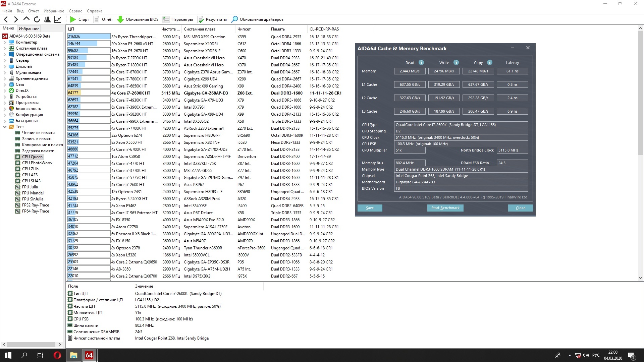Click the highlighted 64177 score bar
Screen dimensions: 644x362
coord(89,93)
